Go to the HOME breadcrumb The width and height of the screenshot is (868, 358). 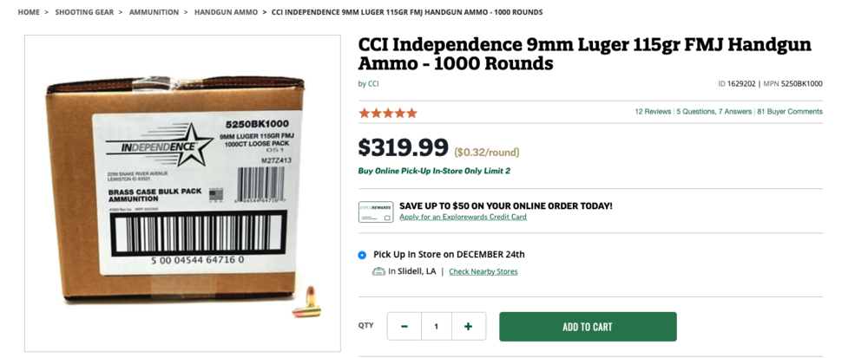[29, 12]
